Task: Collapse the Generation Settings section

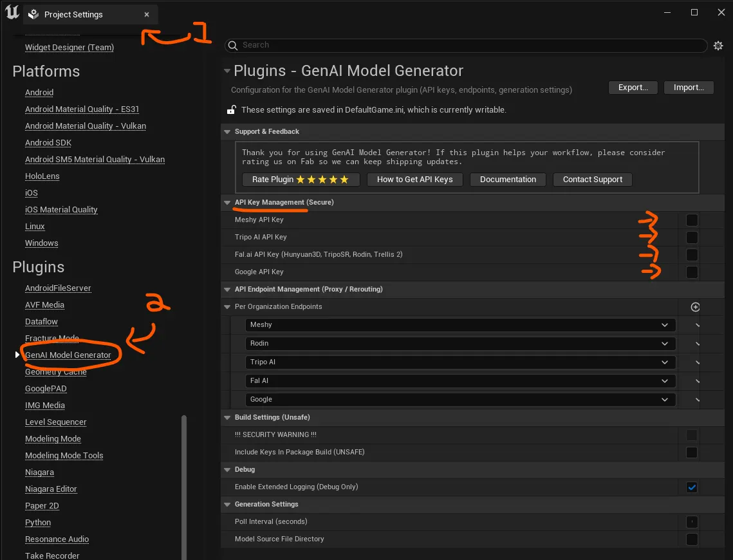Action: (x=227, y=505)
